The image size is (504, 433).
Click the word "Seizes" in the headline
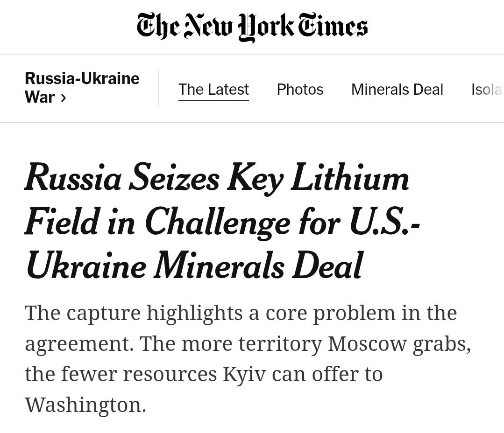click(174, 179)
